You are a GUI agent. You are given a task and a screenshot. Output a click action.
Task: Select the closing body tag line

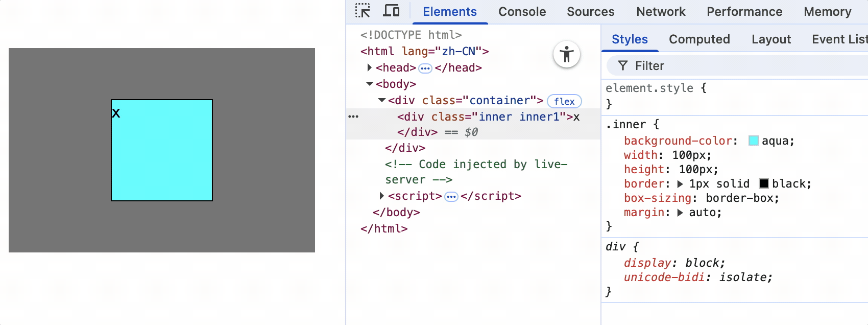(396, 212)
